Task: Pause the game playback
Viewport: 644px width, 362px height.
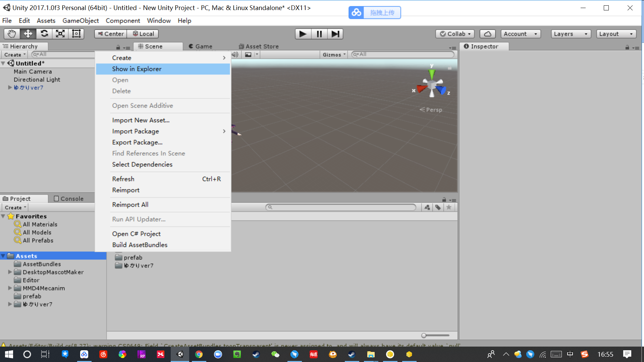Action: (319, 34)
